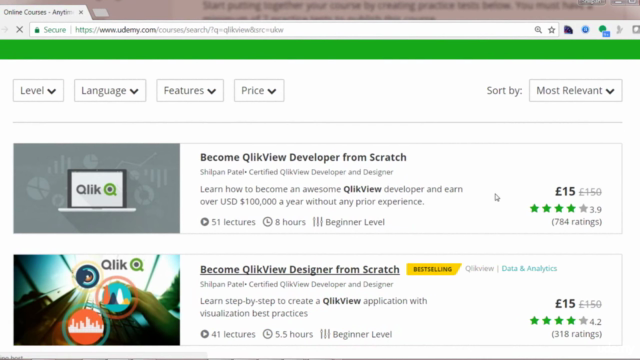Open a new browser tab

(x=100, y=13)
